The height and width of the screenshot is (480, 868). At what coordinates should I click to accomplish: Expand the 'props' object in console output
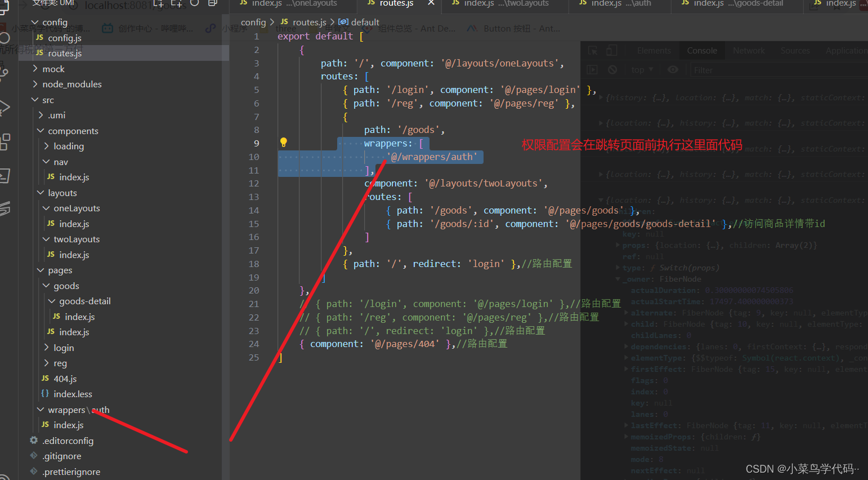618,245
